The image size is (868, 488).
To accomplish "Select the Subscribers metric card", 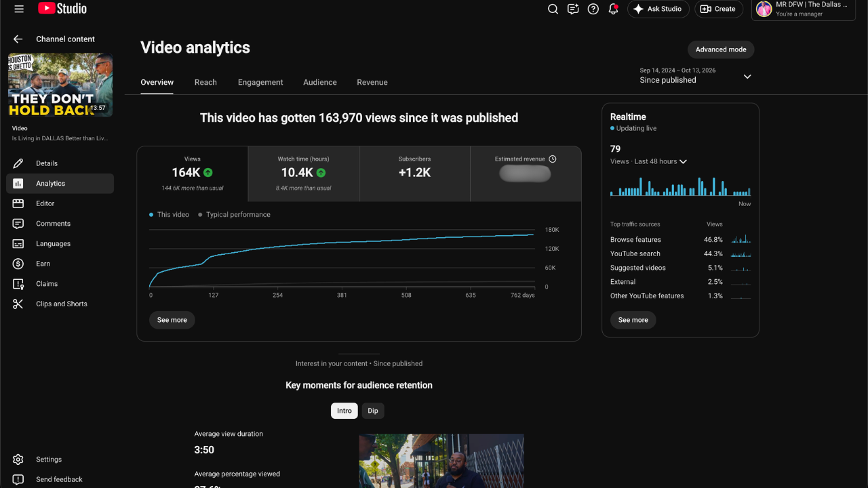I will click(x=414, y=174).
